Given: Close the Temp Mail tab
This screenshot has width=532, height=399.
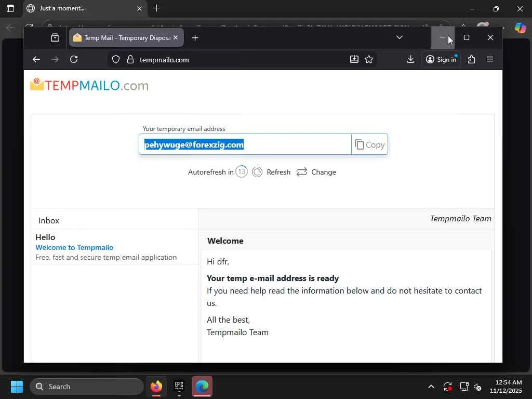Looking at the screenshot, I should 176,37.
